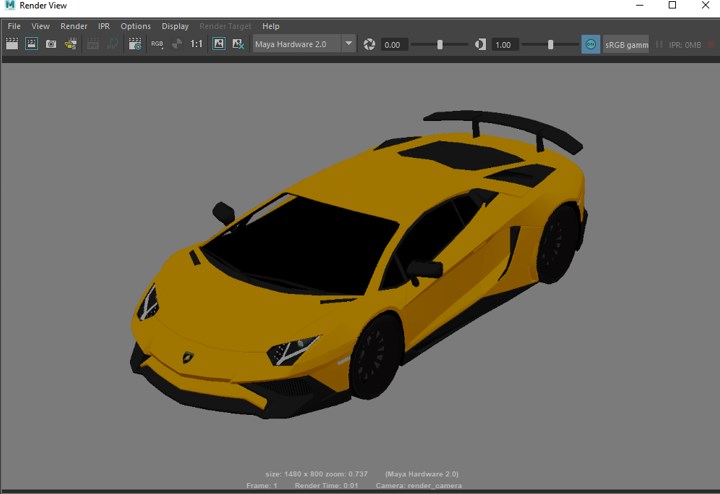The height and width of the screenshot is (494, 720).
Task: Click the gamma slider handle
Action: pyautogui.click(x=550, y=45)
